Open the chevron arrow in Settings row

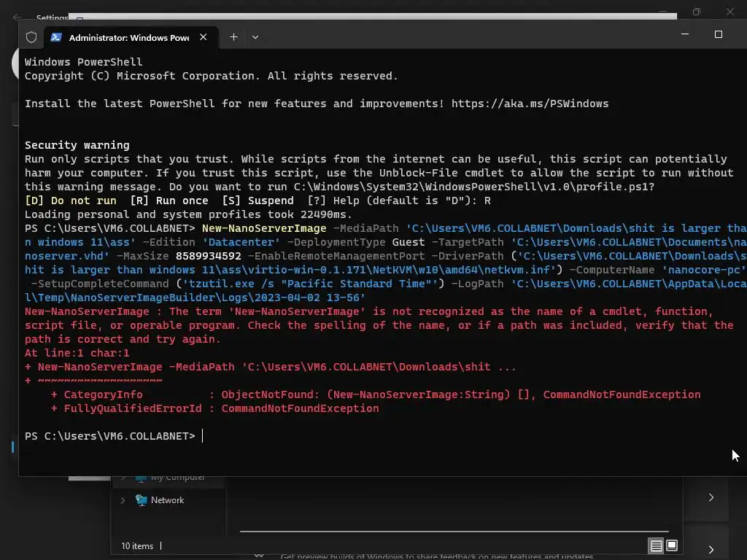[x=711, y=497]
